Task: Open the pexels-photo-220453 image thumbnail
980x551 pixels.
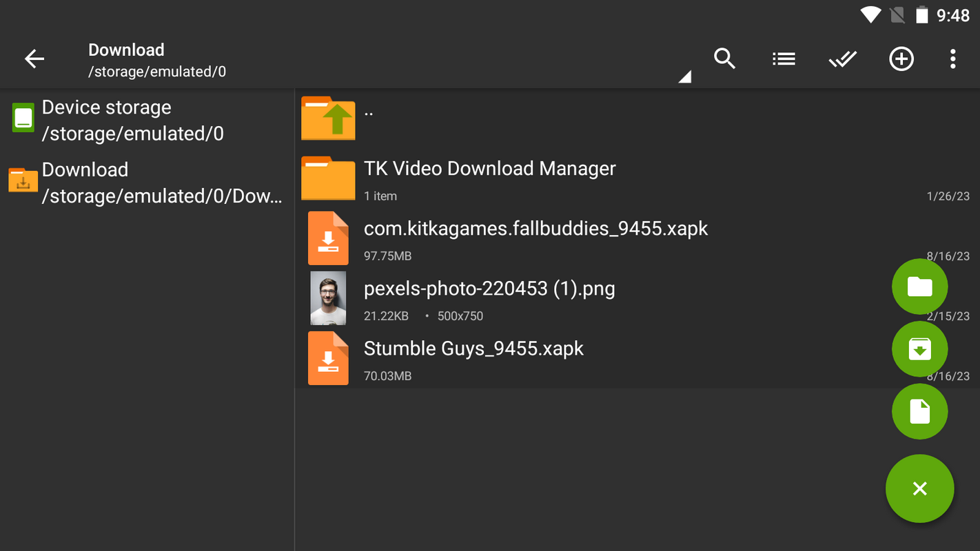Action: coord(328,298)
